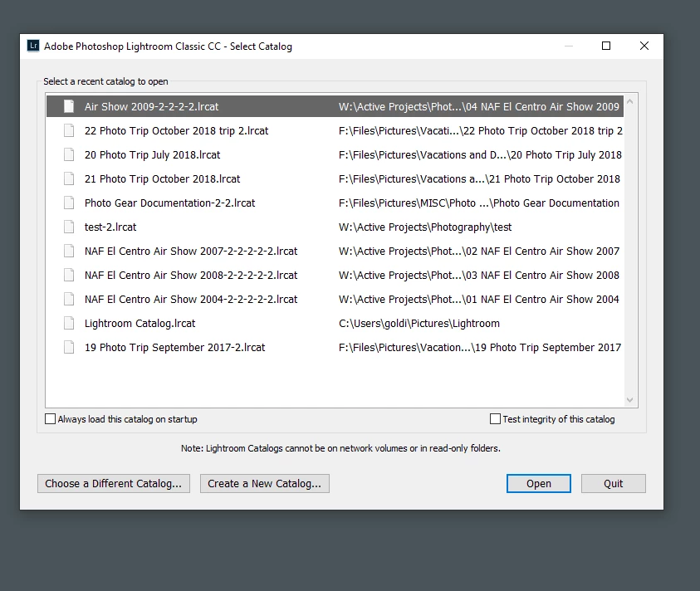Image resolution: width=700 pixels, height=591 pixels.
Task: Click file icon beside test-2.lrcat
Action: tap(69, 227)
